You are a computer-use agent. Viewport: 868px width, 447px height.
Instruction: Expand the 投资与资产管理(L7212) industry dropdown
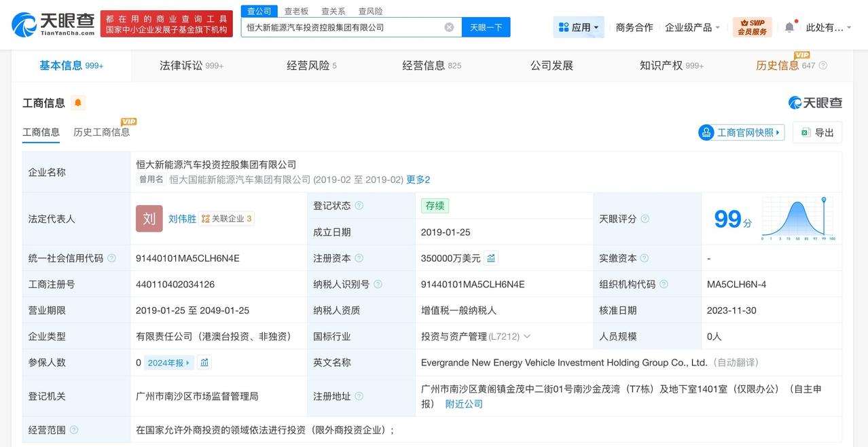point(526,336)
